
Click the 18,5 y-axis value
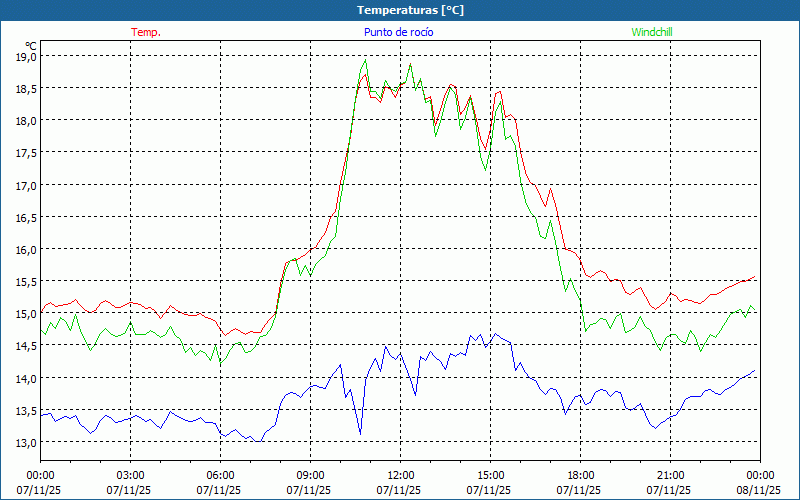(25, 89)
